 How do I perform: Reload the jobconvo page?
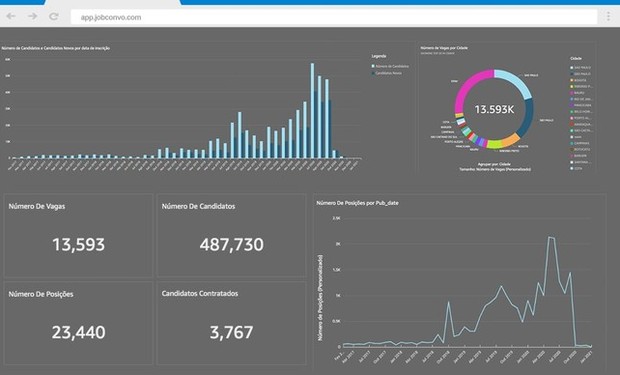click(x=54, y=16)
